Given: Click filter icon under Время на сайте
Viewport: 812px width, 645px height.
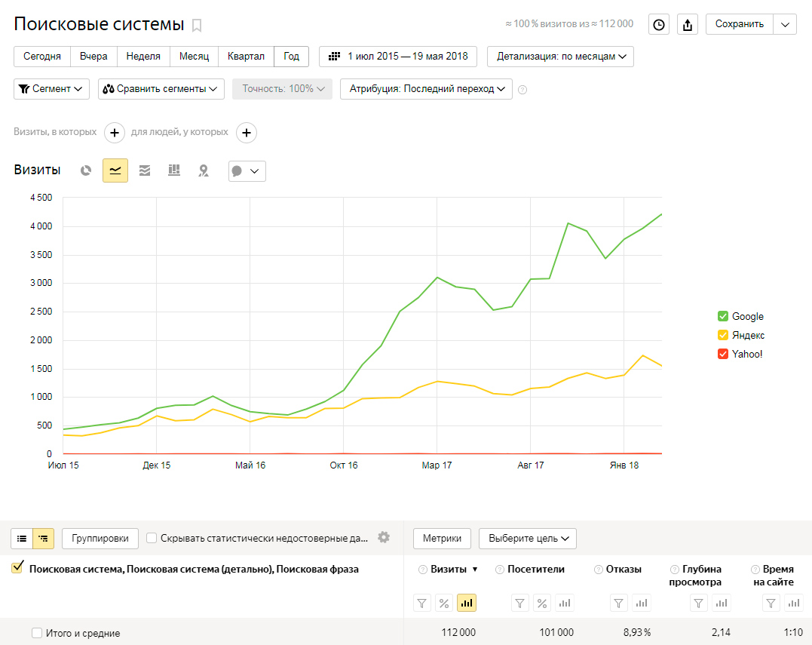Looking at the screenshot, I should [771, 603].
